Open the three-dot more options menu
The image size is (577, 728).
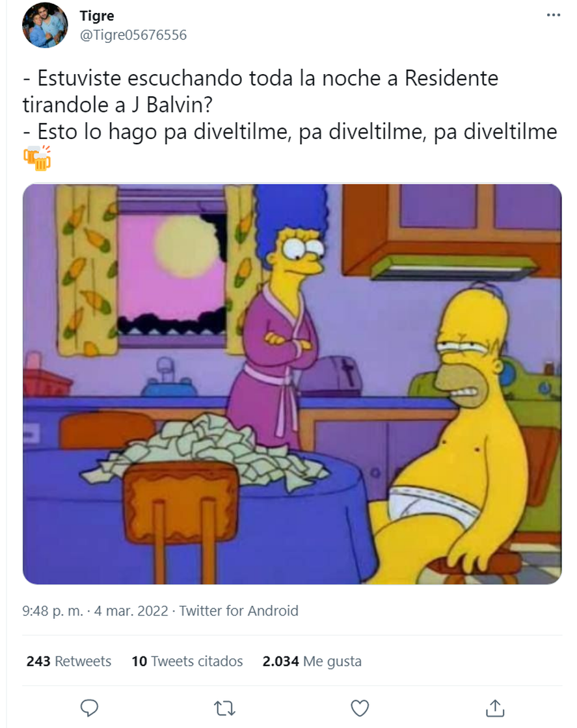point(554,16)
